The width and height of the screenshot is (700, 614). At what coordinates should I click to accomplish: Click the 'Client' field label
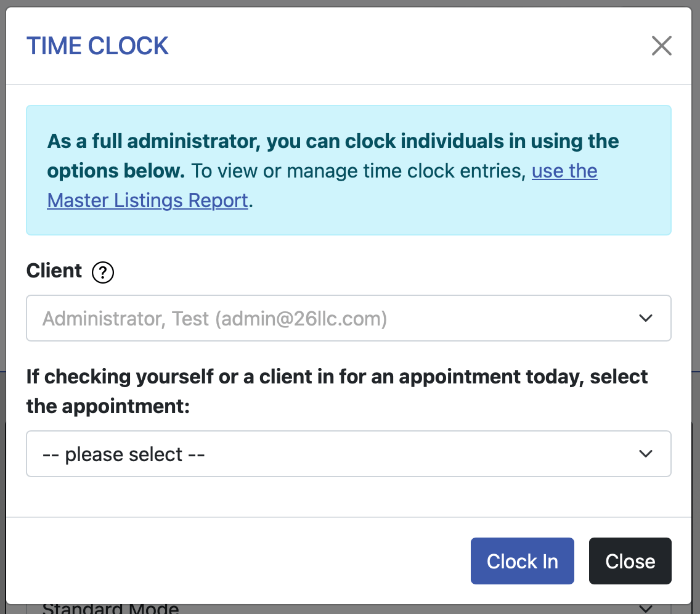click(53, 271)
